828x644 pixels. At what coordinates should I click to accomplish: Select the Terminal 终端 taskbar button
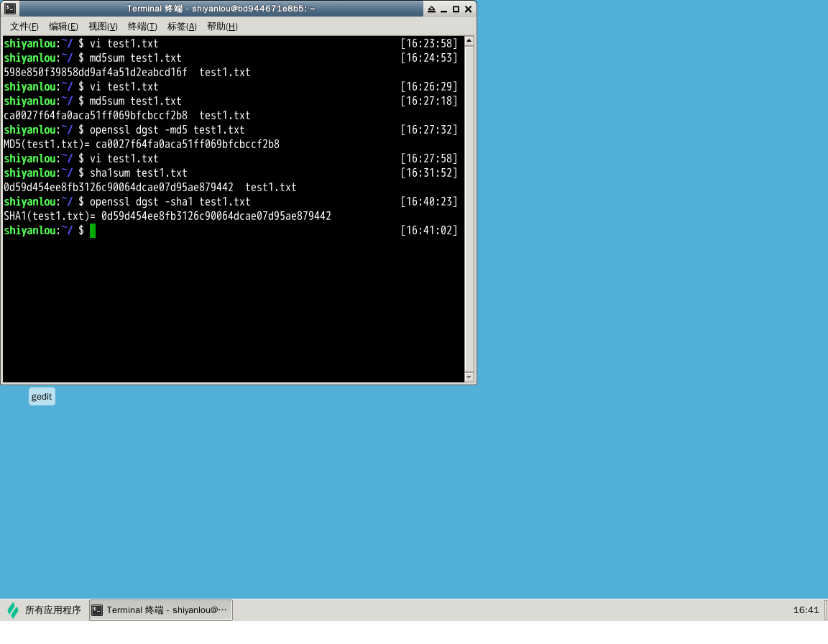161,610
